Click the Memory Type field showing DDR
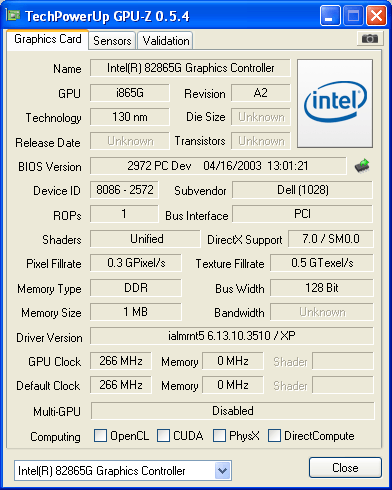This screenshot has width=392, height=490. [136, 288]
